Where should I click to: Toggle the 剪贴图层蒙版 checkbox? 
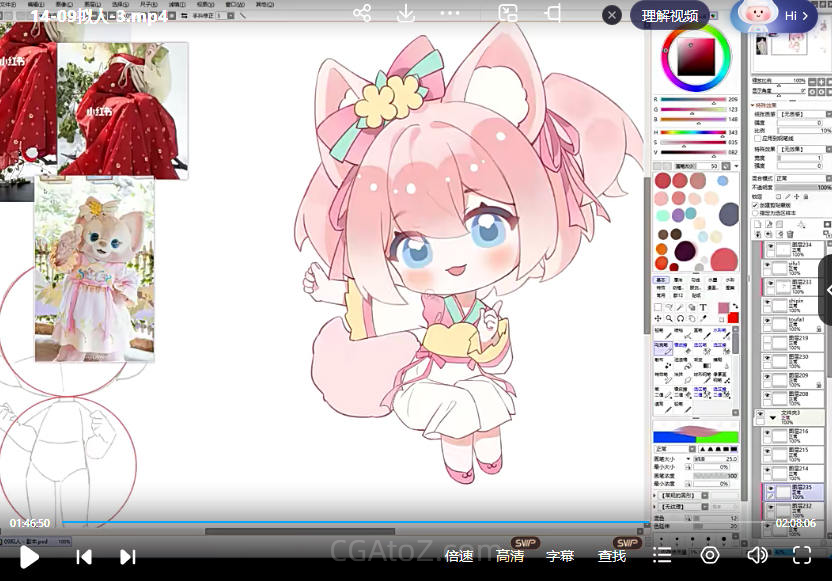[755, 204]
